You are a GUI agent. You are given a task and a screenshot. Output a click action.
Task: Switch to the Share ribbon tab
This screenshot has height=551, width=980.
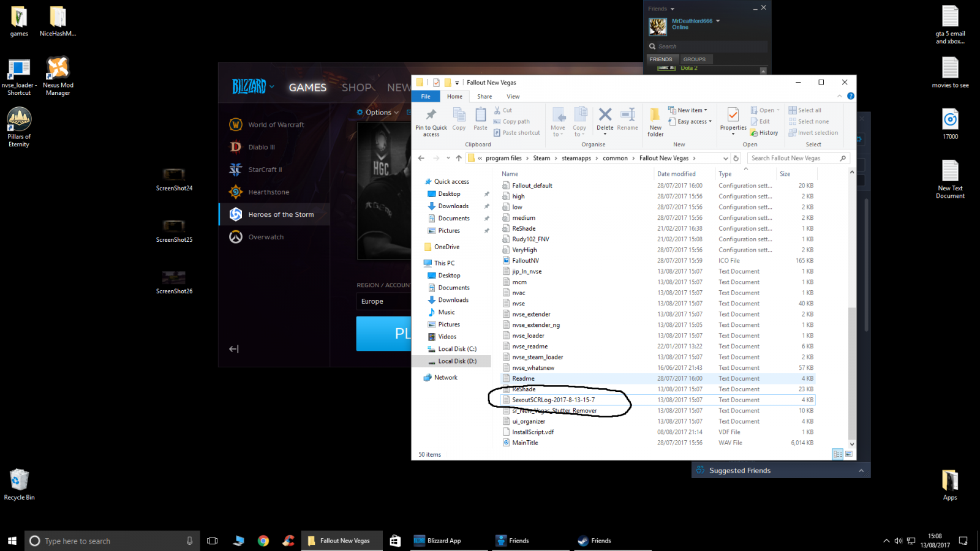pyautogui.click(x=484, y=96)
